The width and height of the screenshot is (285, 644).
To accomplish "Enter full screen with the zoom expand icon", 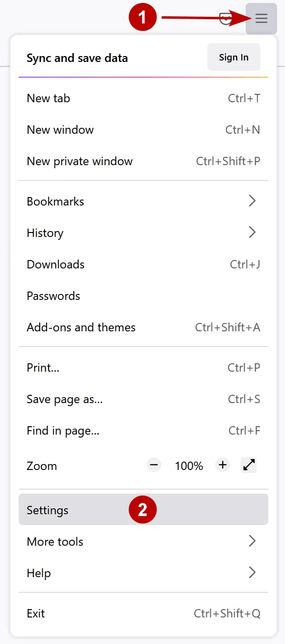I will pyautogui.click(x=249, y=465).
